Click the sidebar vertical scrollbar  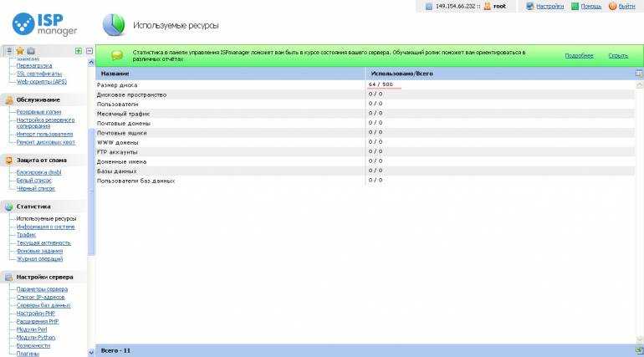(91, 192)
